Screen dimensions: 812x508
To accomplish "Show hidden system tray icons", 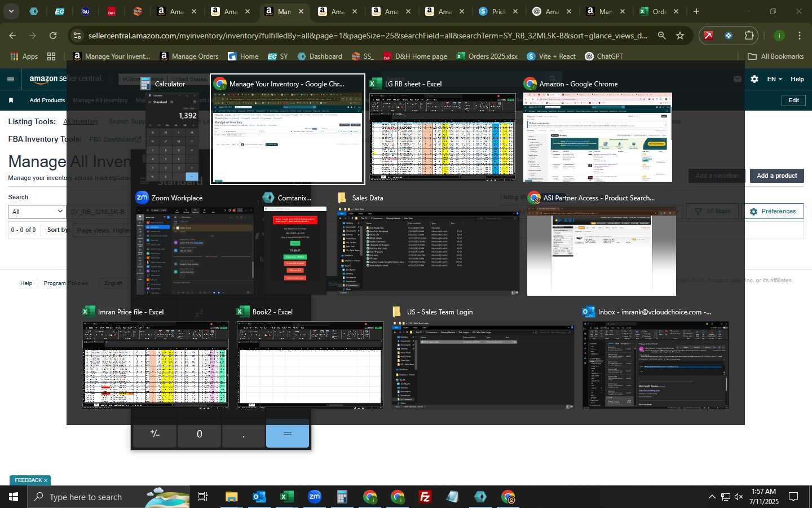I will point(712,497).
